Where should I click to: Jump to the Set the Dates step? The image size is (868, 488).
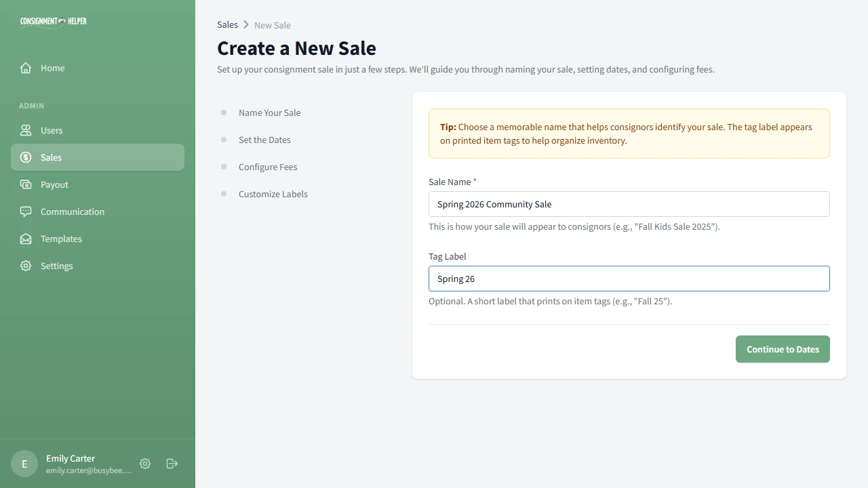264,140
